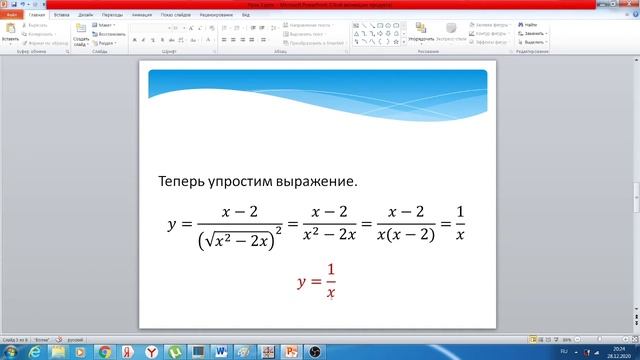Click the Вставить paste icon
This screenshot has height=360, width=640.
(10, 28)
